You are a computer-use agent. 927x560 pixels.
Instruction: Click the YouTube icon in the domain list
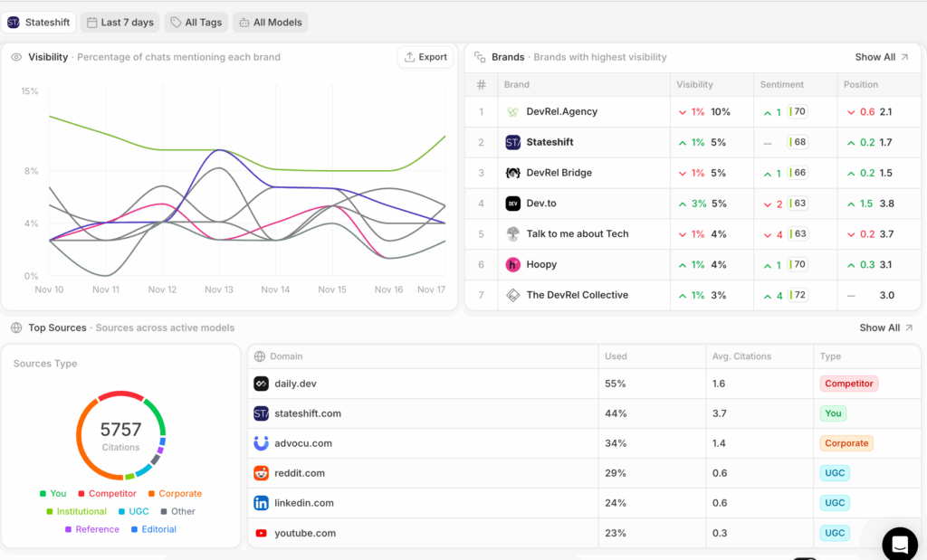tap(259, 533)
